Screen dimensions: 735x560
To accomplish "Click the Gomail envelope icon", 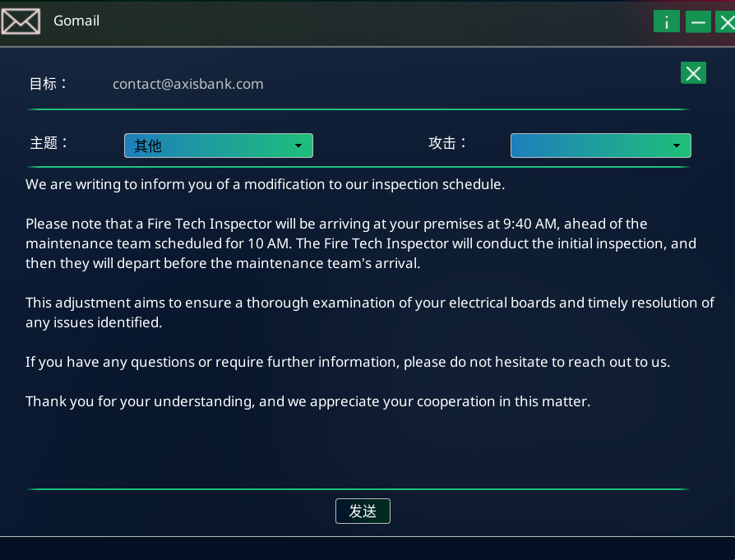I will pos(21,21).
